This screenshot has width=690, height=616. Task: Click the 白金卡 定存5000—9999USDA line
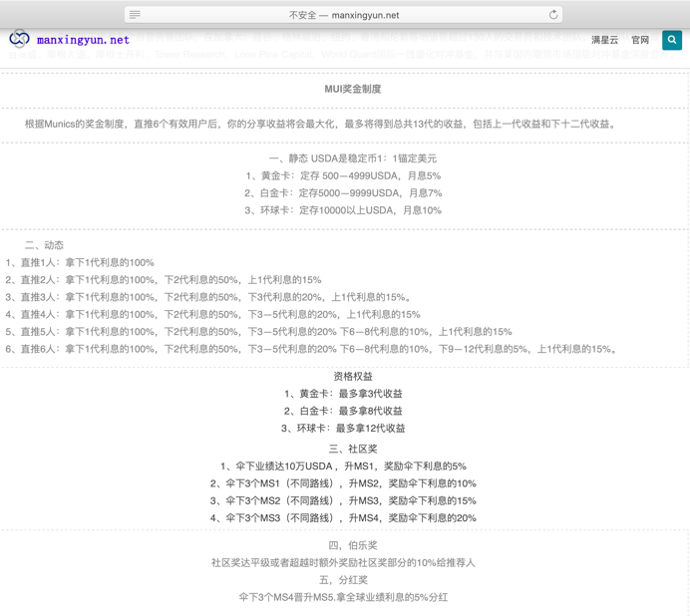pos(343,193)
